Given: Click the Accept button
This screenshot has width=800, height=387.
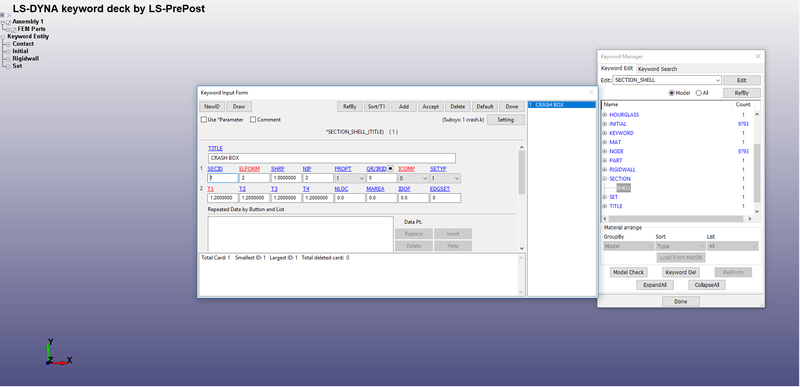Looking at the screenshot, I should (431, 107).
